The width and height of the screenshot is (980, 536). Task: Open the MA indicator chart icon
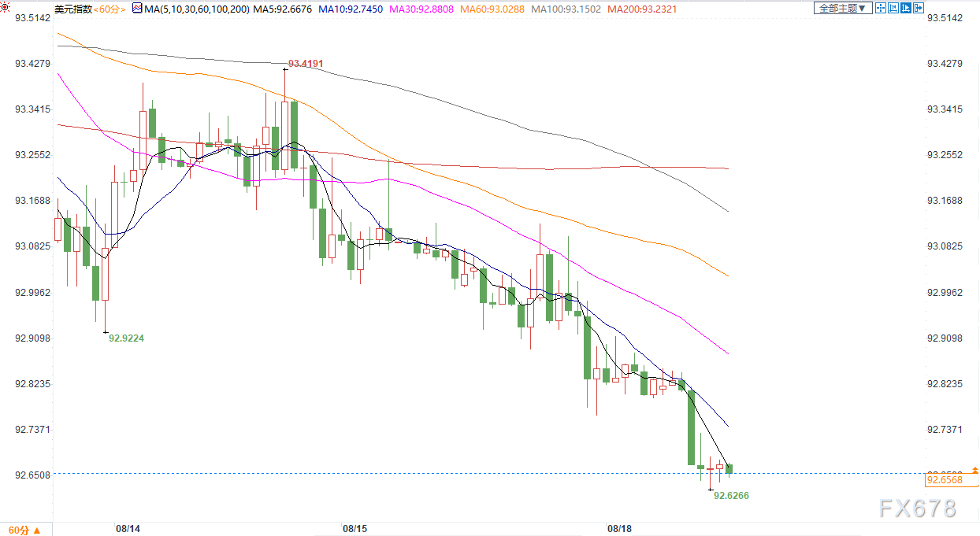[137, 8]
